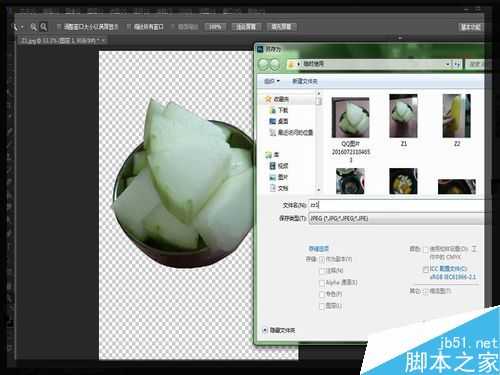
Task: Toggle the ICC Profile checkbox
Action: click(426, 269)
